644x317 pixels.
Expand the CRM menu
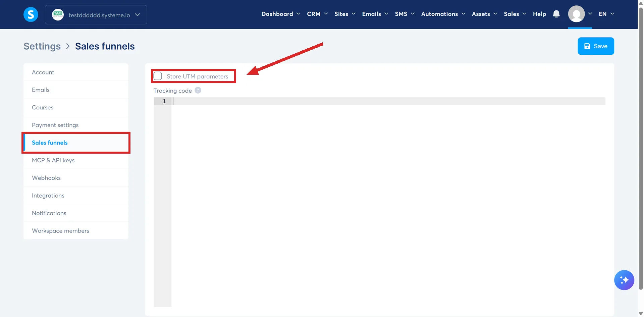pyautogui.click(x=317, y=14)
